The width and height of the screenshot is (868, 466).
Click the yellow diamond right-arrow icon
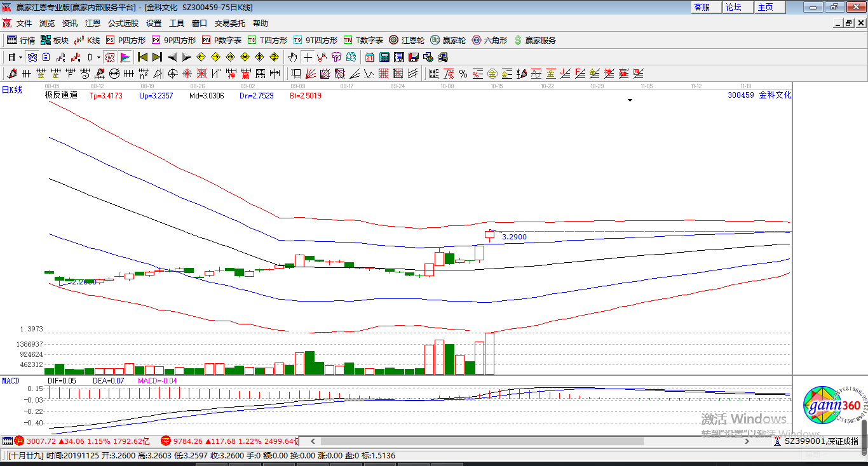click(x=215, y=57)
